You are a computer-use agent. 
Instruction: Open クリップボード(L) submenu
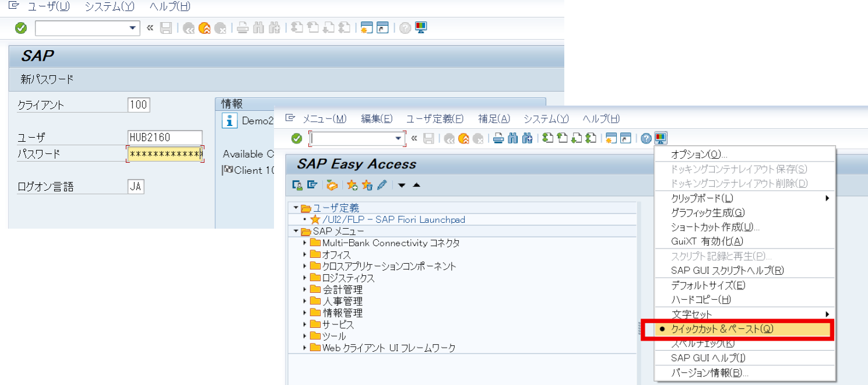745,198
